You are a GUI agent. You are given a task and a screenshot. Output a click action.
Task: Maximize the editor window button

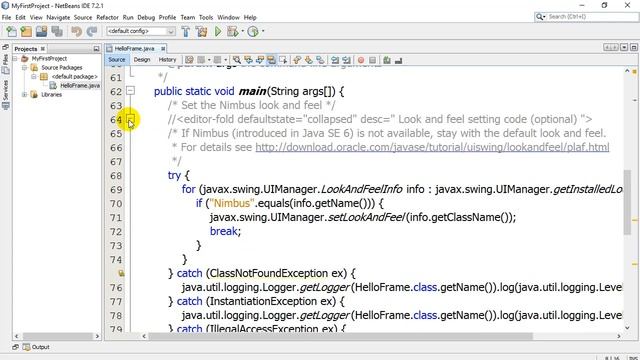pyautogui.click(x=633, y=48)
